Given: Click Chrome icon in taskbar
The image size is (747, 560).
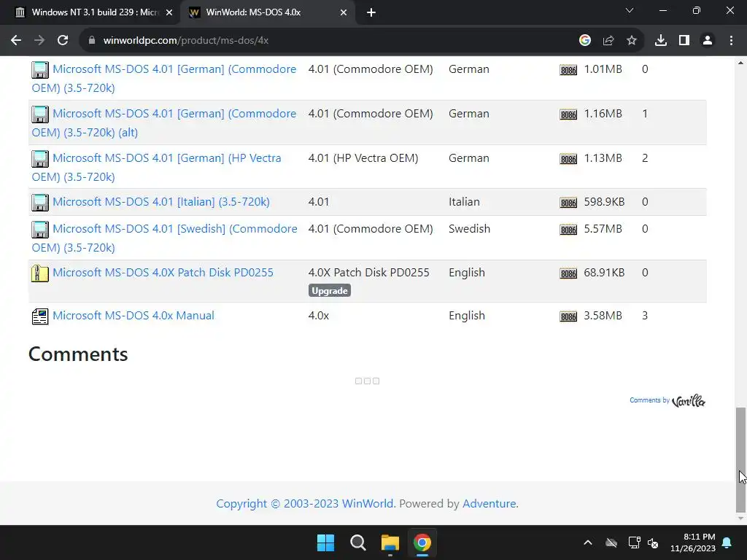Looking at the screenshot, I should click(x=422, y=542).
